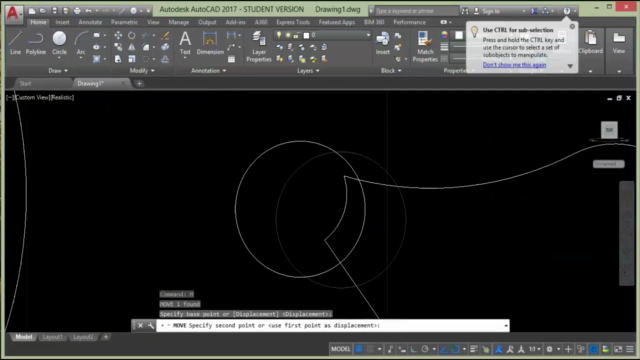Image resolution: width=640 pixels, height=360 pixels.
Task: Click the keyword search input field
Action: coord(416,11)
